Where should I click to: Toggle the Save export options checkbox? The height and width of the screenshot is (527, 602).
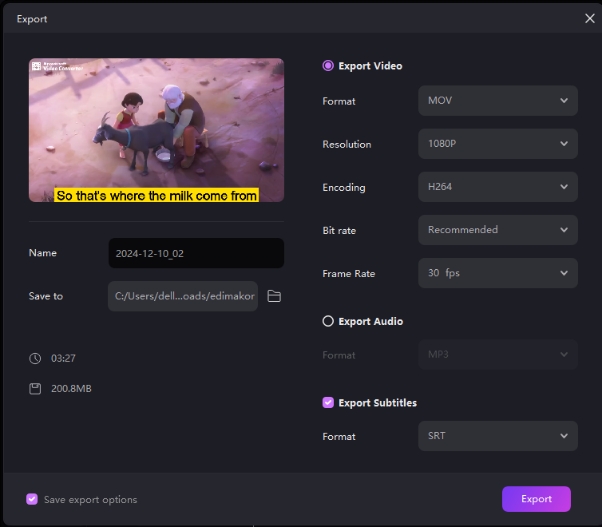coord(33,499)
